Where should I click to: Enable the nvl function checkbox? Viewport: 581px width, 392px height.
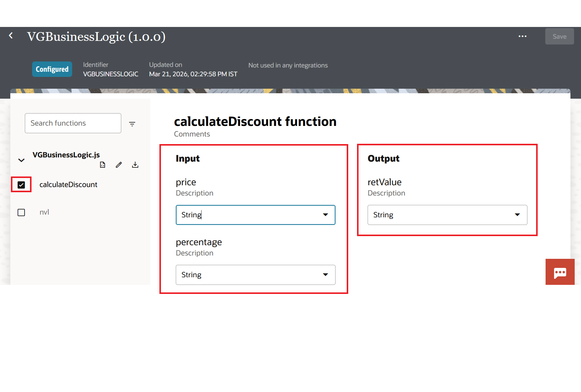tap(21, 212)
